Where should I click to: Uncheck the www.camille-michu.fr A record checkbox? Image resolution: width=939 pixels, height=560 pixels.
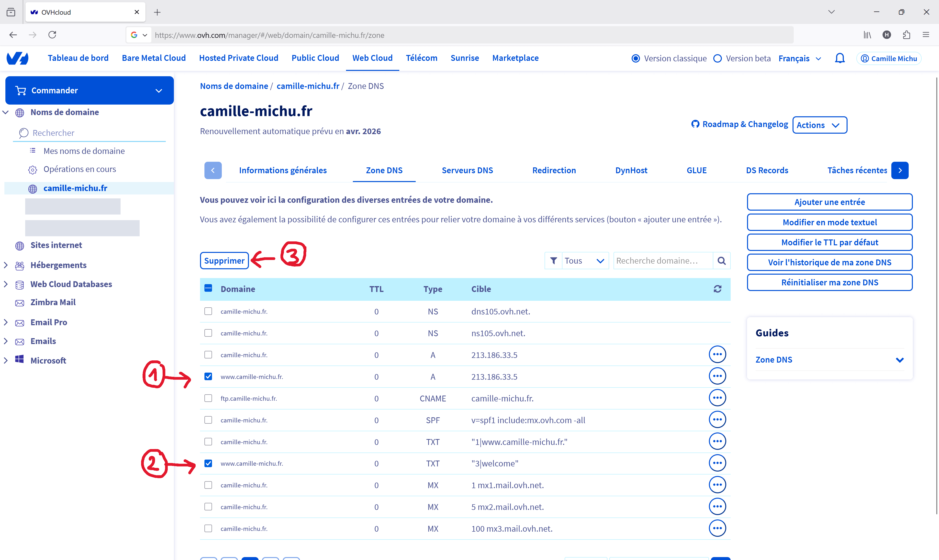(208, 377)
